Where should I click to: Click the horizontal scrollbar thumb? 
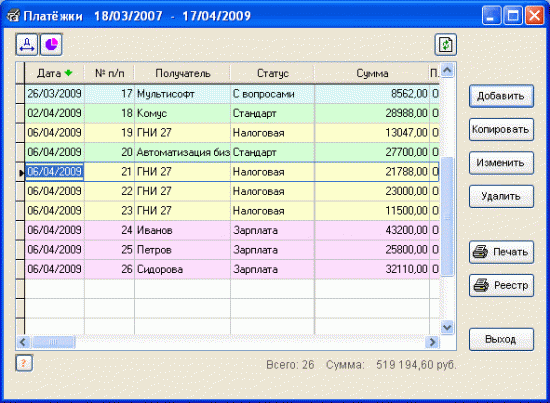click(53, 342)
